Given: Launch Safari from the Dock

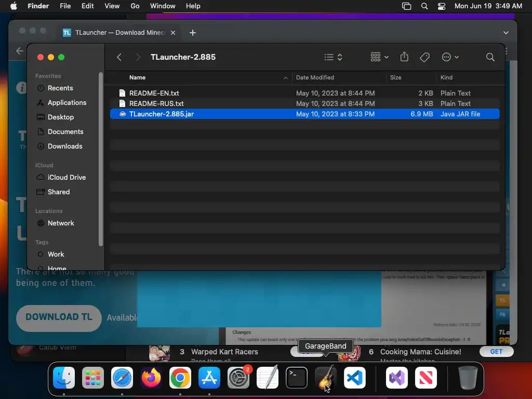Looking at the screenshot, I should 122,377.
